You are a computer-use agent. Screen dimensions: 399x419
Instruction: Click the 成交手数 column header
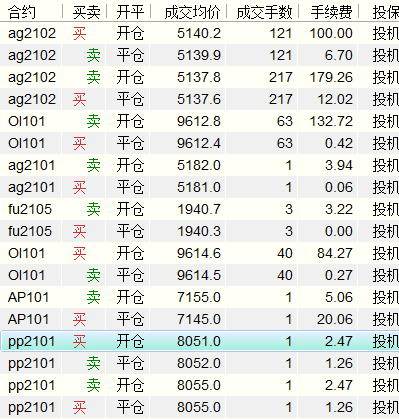(263, 12)
